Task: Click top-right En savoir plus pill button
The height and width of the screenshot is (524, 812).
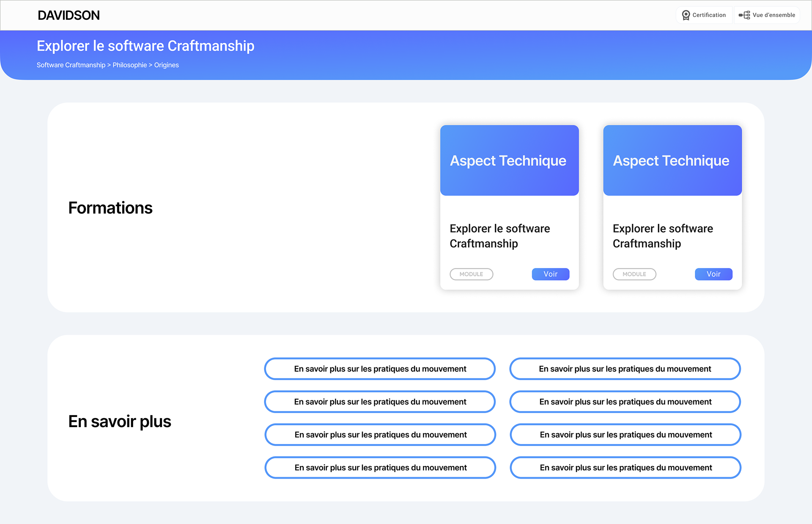Action: click(x=625, y=369)
